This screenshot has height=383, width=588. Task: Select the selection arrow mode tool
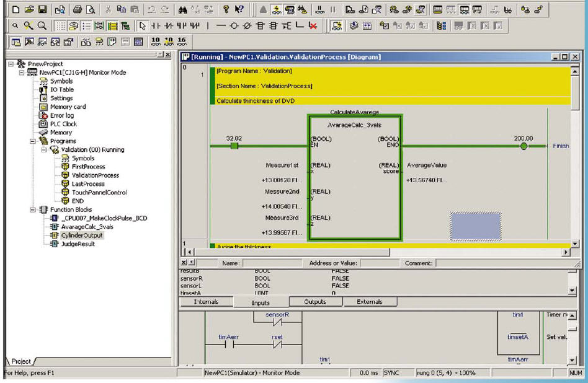[x=142, y=25]
